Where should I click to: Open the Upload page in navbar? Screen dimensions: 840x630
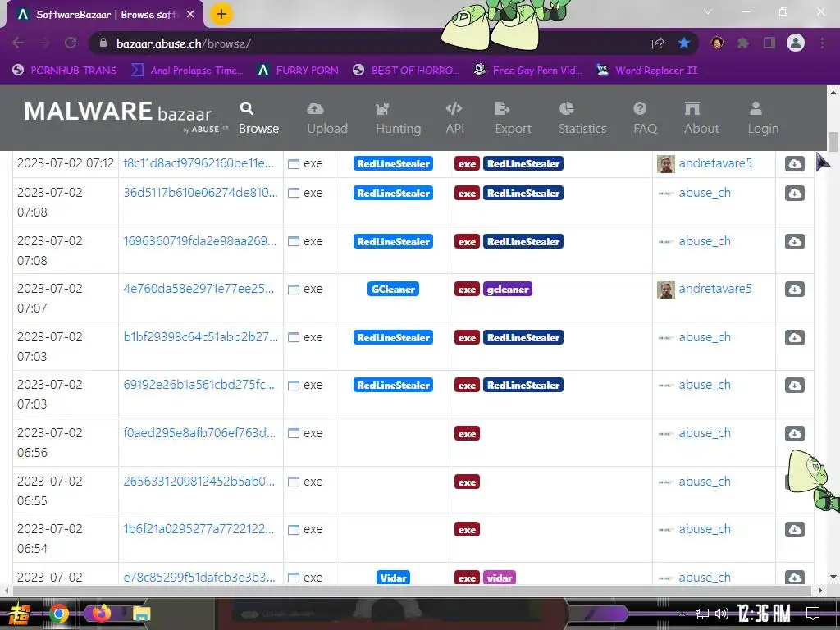(x=326, y=118)
